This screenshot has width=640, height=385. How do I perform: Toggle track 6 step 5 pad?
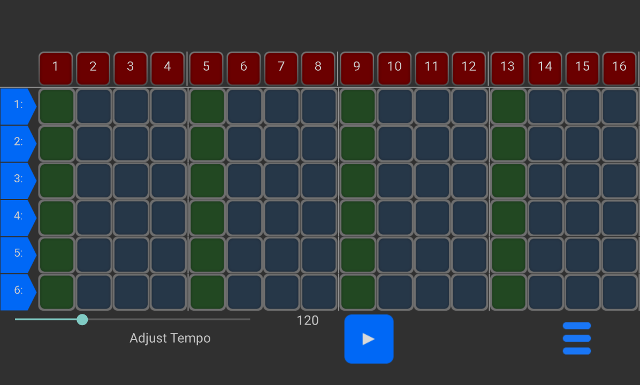coord(207,292)
